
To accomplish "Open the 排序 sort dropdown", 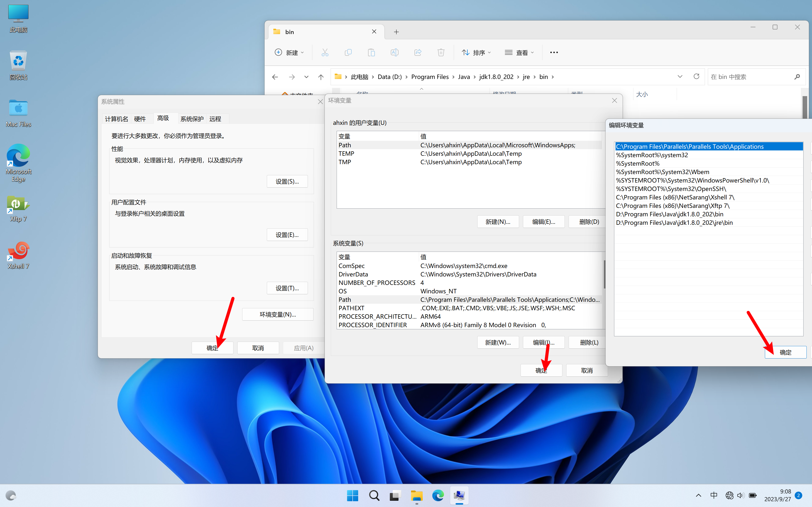I will click(476, 52).
